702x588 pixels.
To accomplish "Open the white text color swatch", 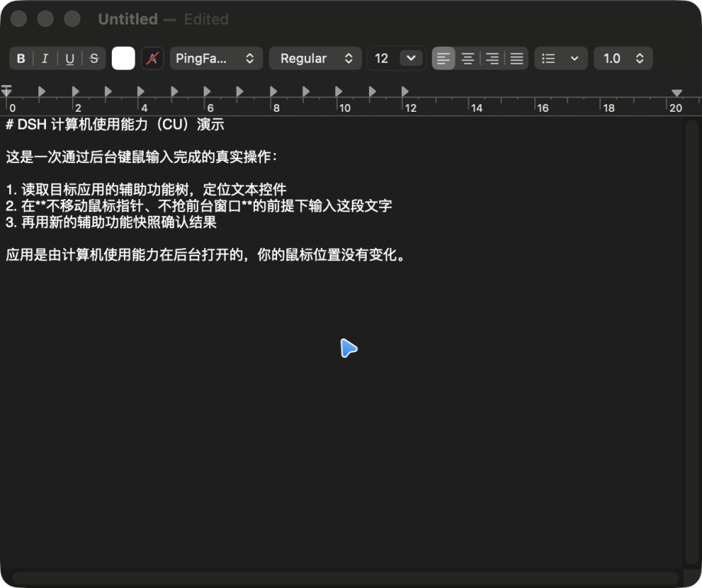I will [x=123, y=58].
